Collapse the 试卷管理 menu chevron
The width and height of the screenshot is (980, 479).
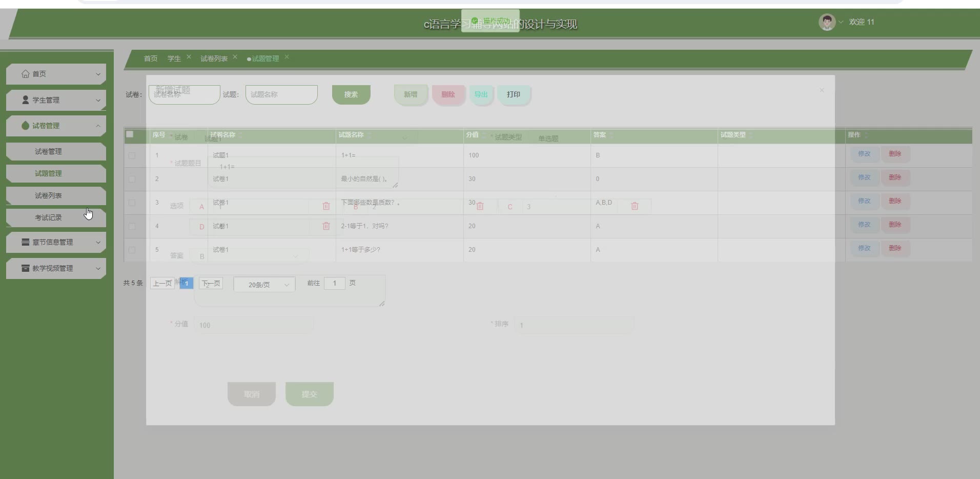coord(98,126)
